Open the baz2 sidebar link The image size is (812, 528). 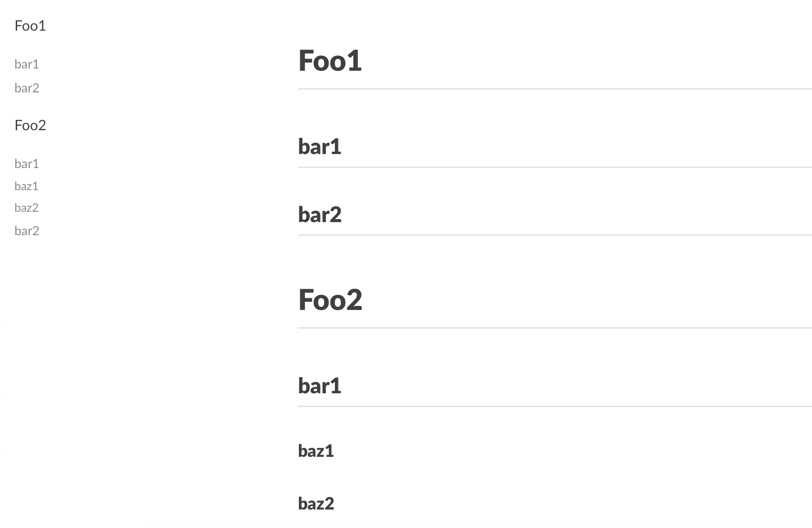coord(26,208)
